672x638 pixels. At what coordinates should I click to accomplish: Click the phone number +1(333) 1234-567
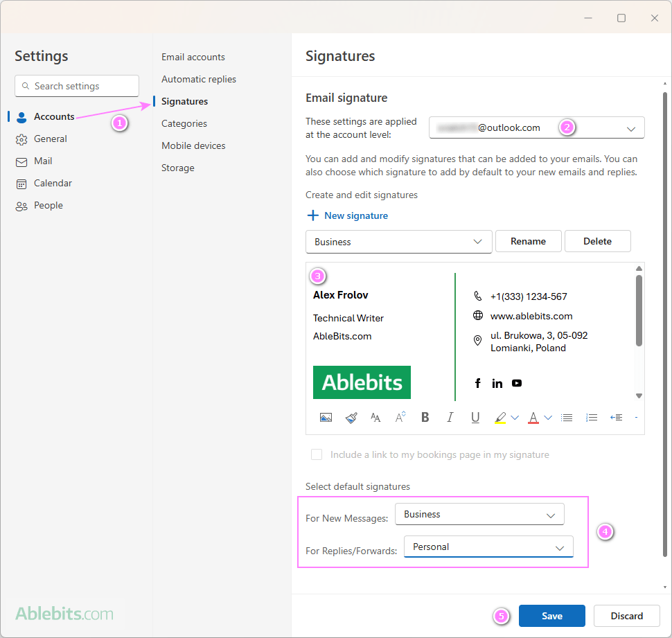click(x=529, y=296)
